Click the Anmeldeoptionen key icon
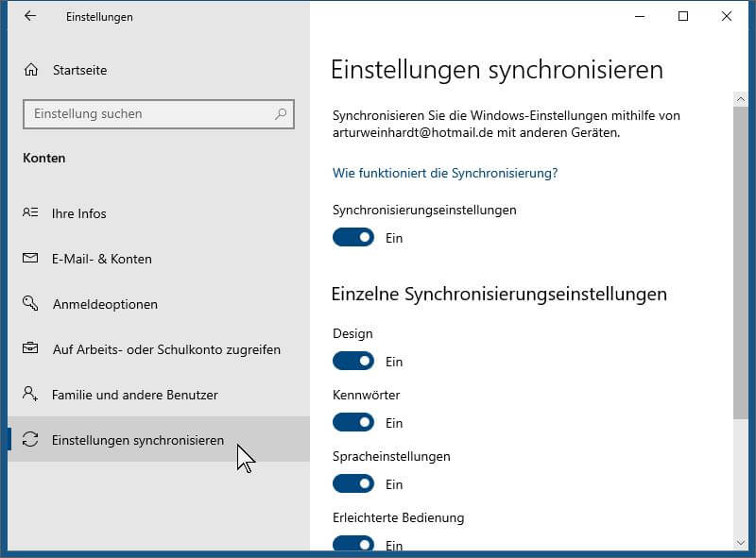 coord(30,303)
